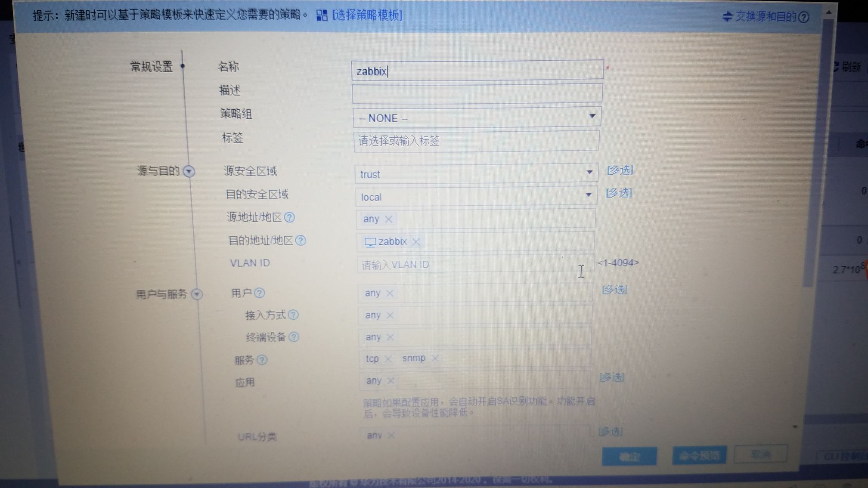868x488 pixels.
Task: Remove the tcp service tag
Action: [x=388, y=359]
